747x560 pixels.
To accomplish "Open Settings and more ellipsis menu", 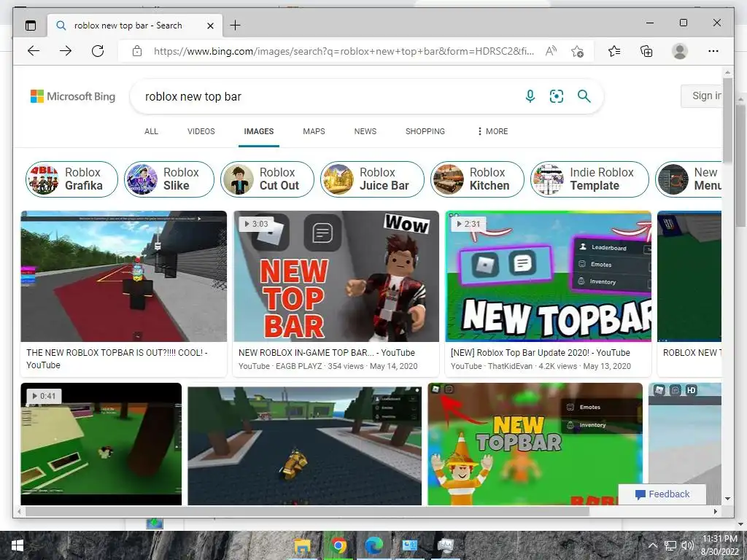I will [x=713, y=51].
